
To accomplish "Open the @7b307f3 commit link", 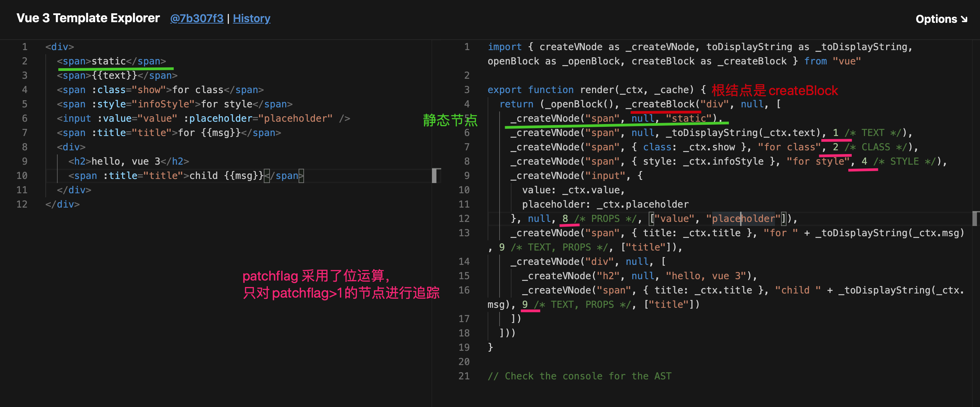I will (196, 19).
